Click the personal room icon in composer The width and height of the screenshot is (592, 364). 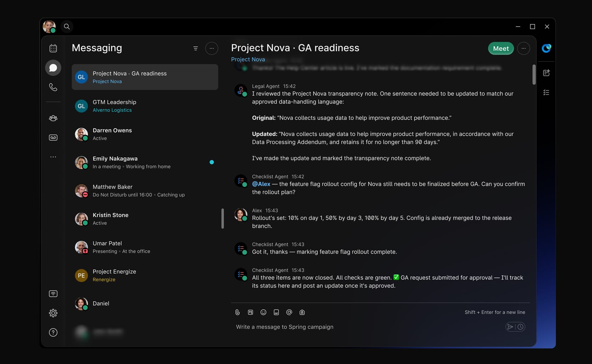point(302,312)
